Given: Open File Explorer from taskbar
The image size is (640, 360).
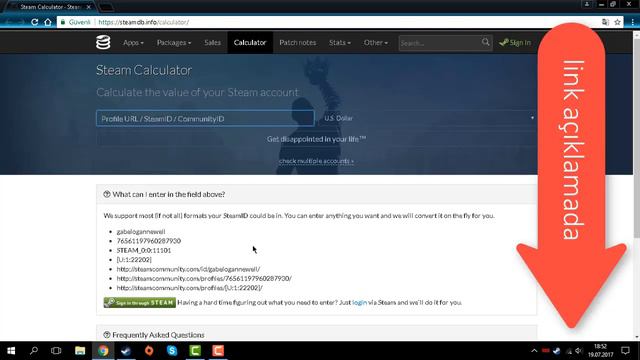Looking at the screenshot, I should click(x=80, y=351).
